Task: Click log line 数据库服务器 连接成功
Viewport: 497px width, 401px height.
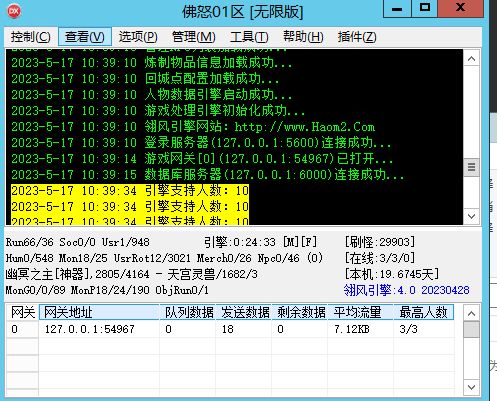Action: 207,175
